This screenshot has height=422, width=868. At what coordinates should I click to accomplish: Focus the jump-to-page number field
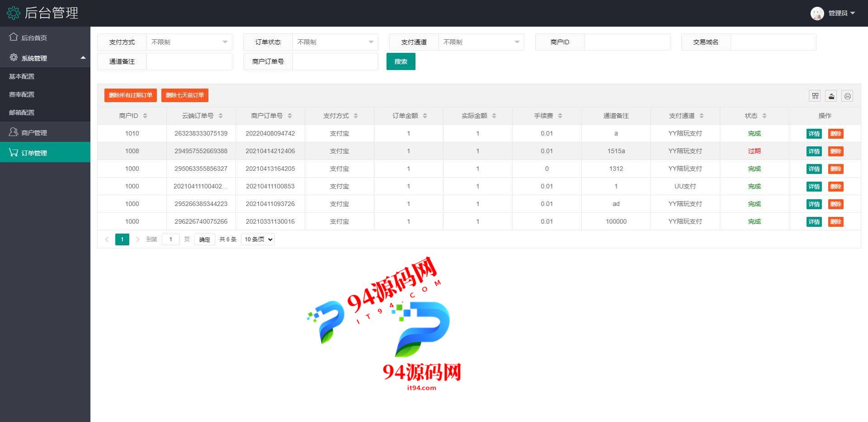(x=170, y=239)
